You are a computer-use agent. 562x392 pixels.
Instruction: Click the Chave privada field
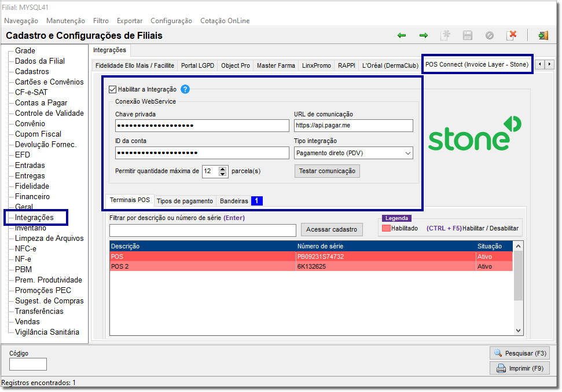tap(202, 126)
